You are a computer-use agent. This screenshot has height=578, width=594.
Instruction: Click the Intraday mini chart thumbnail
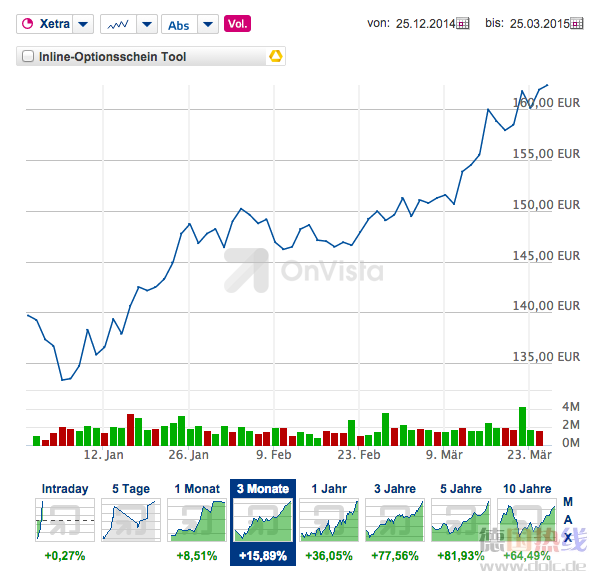coord(65,520)
